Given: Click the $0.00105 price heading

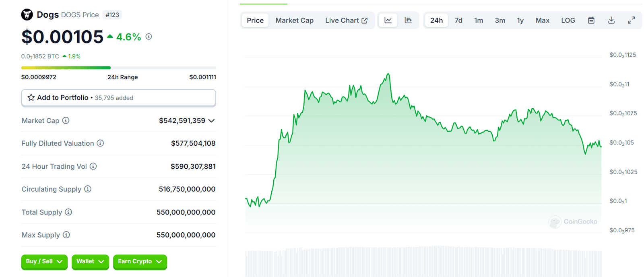Looking at the screenshot, I should [x=62, y=37].
